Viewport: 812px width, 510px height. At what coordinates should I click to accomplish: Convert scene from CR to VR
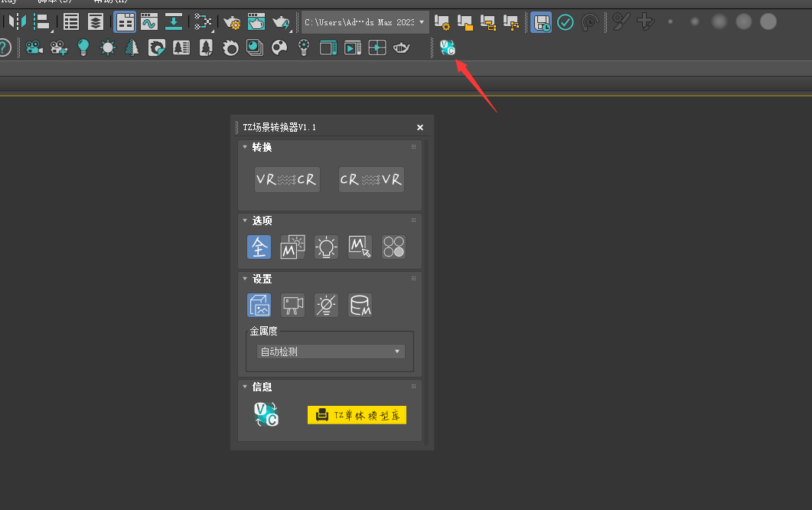[x=371, y=179]
